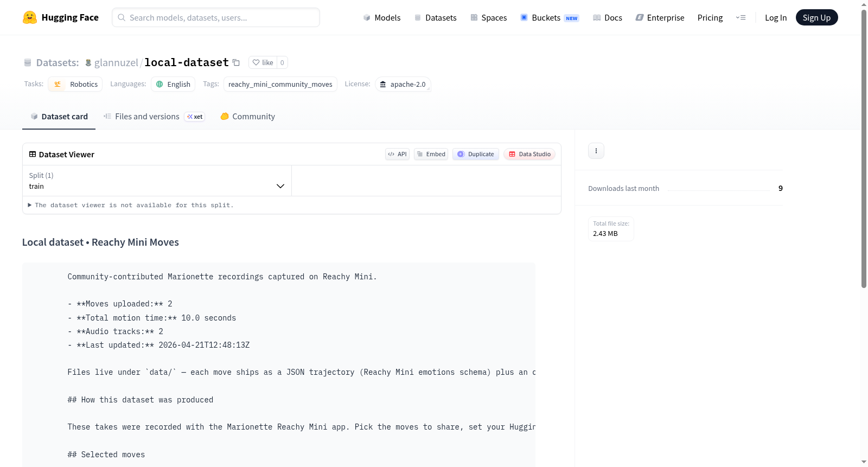
Task: Expand the dataset viewer not available message
Action: [131, 205]
